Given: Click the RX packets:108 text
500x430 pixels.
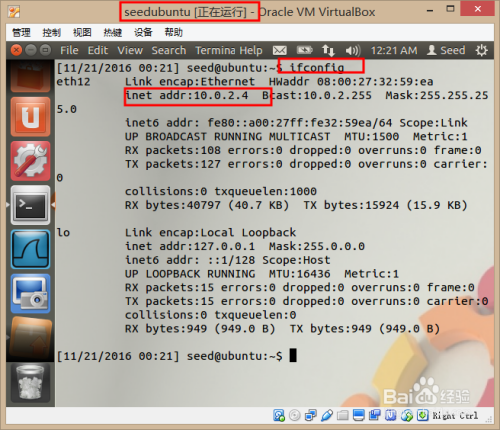Looking at the screenshot, I should coord(173,151).
